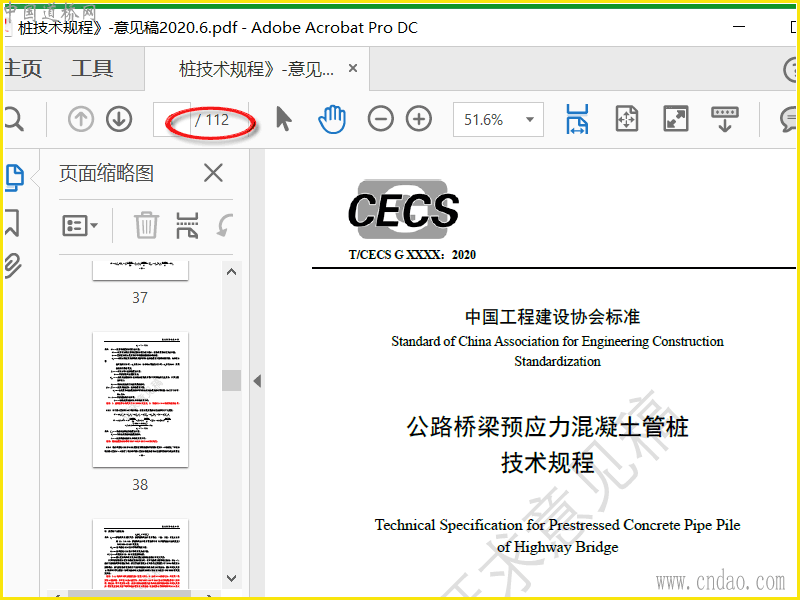Open read mode download-arrow tool

tap(724, 119)
